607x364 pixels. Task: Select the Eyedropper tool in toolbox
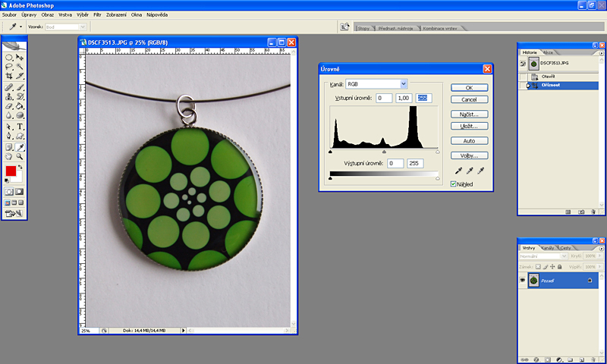[20, 146]
